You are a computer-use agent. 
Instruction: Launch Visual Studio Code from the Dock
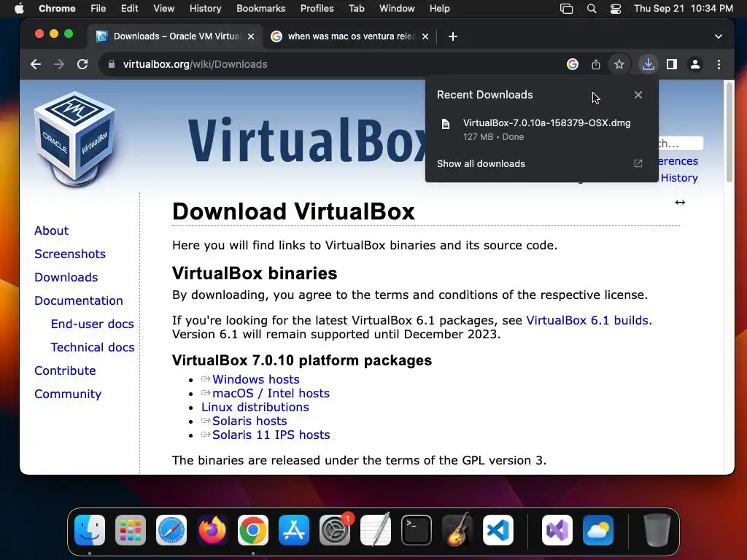[x=498, y=530]
